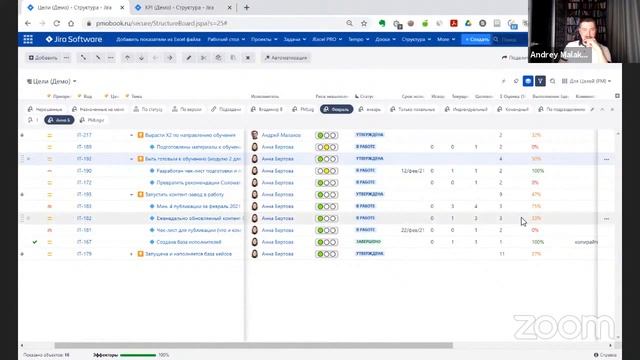Open the browser home page
This screenshot has width=640, height=360.
[71, 23]
